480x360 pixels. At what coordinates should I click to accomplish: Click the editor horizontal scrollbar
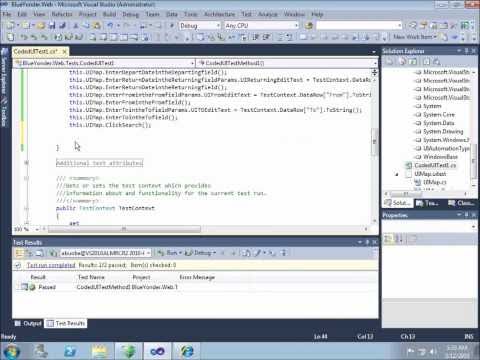(x=125, y=229)
